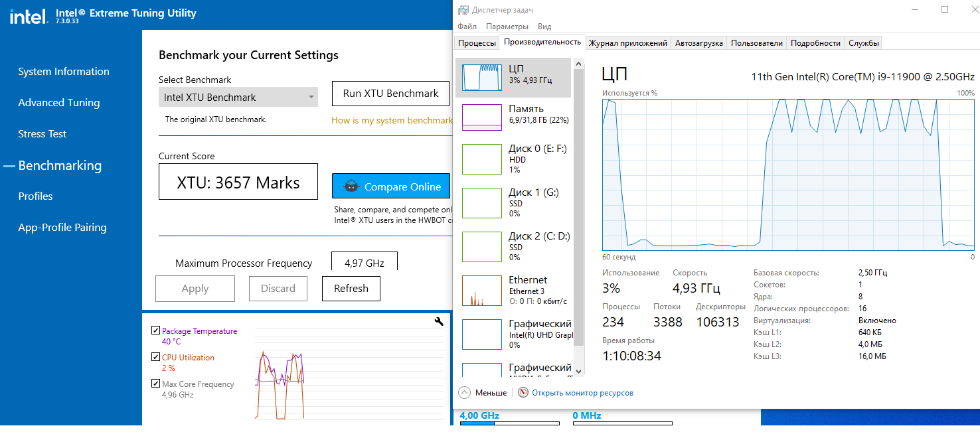Collapse Task Manager with Меньше chevron
Viewport: 980px width, 438px height.
464,393
